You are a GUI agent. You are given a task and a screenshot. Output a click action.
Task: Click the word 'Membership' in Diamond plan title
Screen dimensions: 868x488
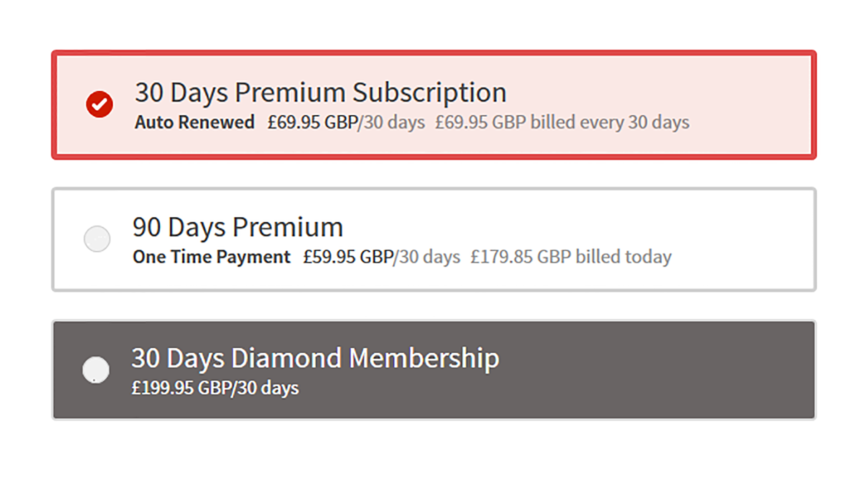click(424, 358)
